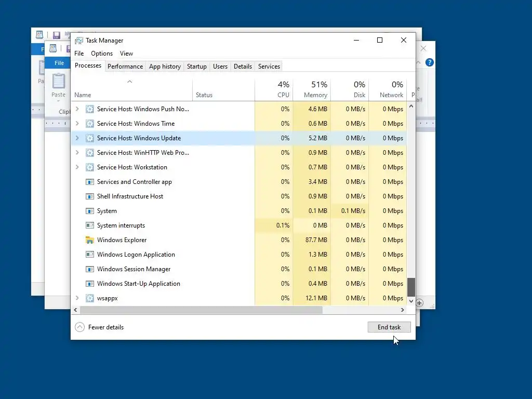
Task: Click the Shell Infrastructure Host icon
Action: pos(89,196)
